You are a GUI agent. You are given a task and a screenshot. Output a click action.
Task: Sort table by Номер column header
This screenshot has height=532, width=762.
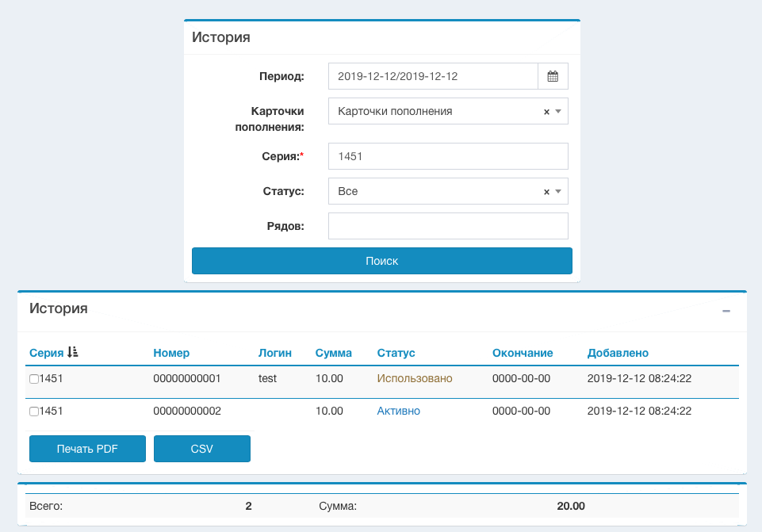click(171, 353)
